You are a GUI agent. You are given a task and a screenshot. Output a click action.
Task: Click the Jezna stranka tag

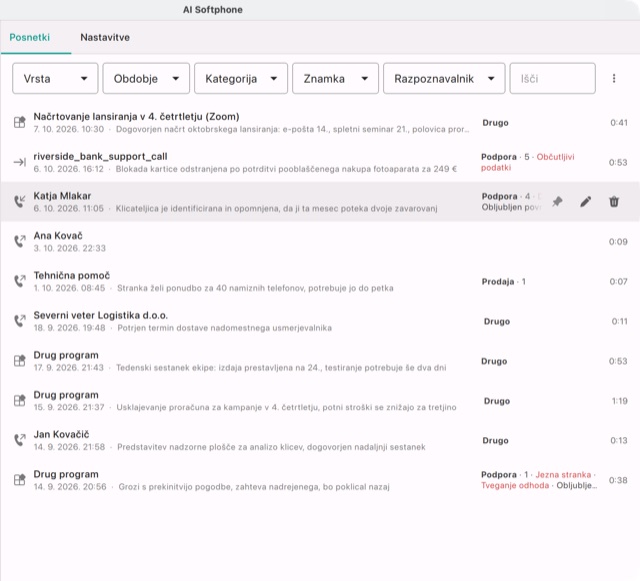click(563, 474)
